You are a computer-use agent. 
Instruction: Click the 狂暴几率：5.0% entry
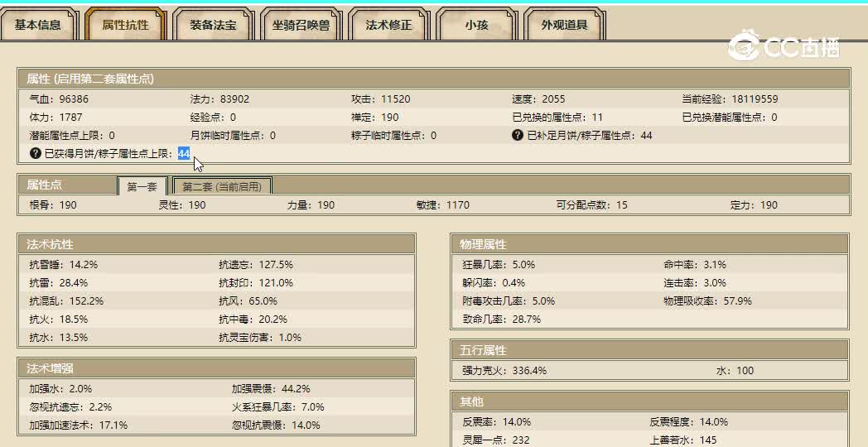click(x=499, y=264)
